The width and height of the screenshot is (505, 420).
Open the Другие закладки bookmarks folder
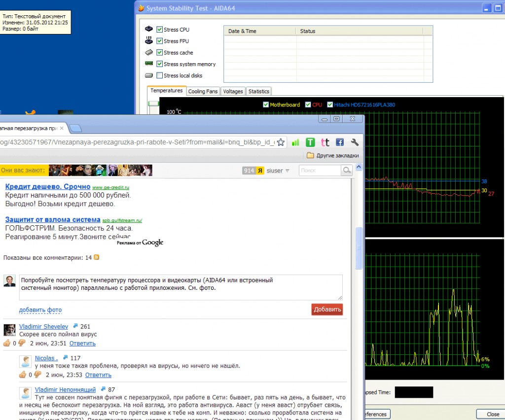(333, 155)
